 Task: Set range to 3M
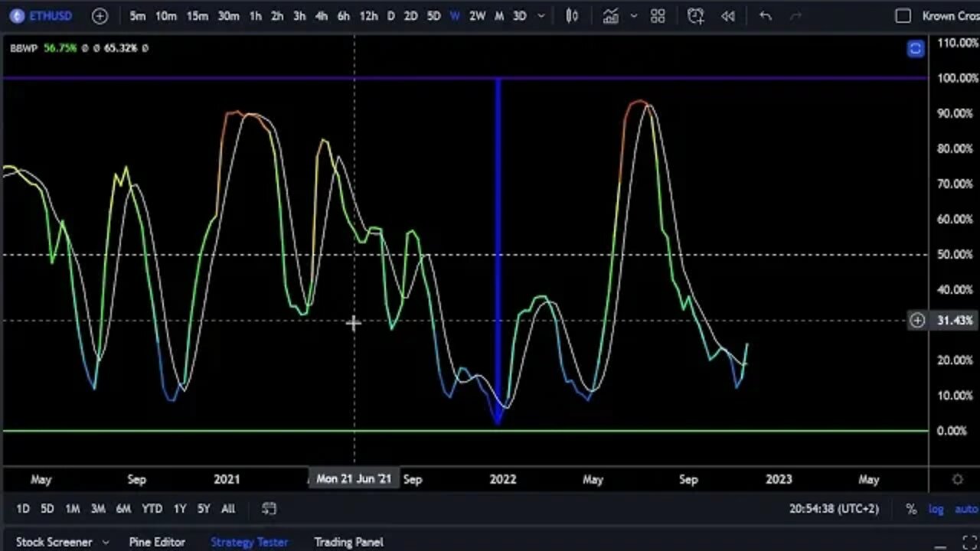[98, 508]
